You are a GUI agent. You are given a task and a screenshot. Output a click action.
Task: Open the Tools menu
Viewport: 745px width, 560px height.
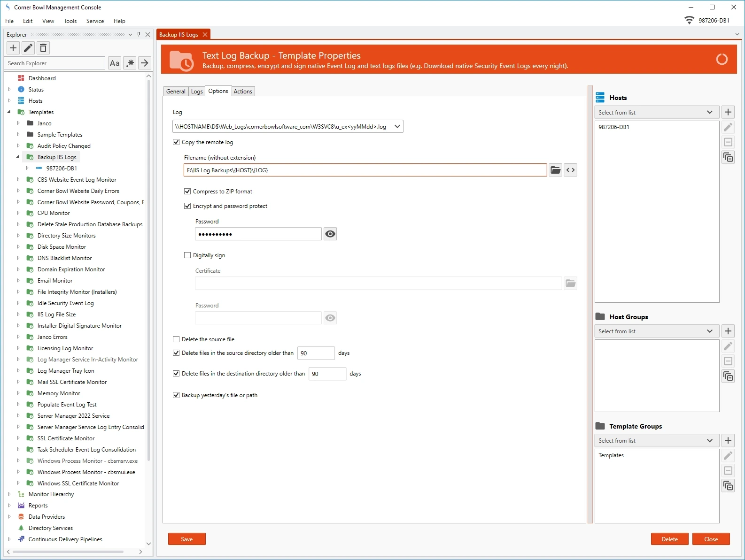tap(70, 21)
